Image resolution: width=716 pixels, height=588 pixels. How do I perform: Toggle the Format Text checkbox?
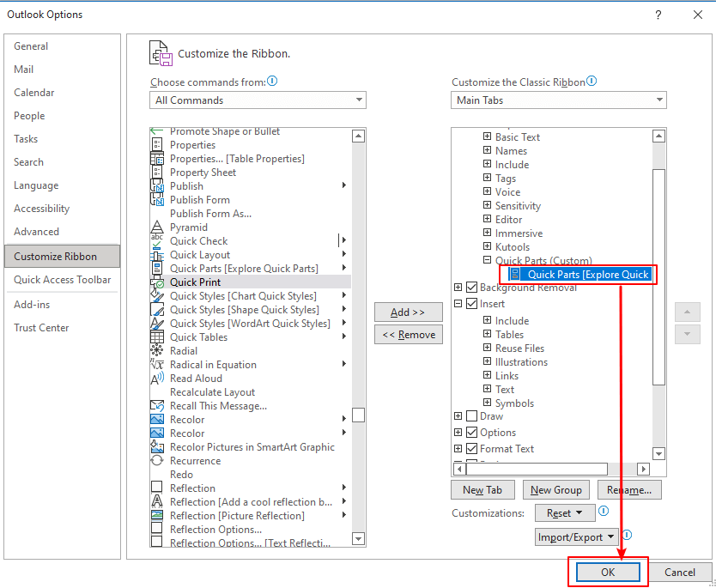click(x=471, y=449)
